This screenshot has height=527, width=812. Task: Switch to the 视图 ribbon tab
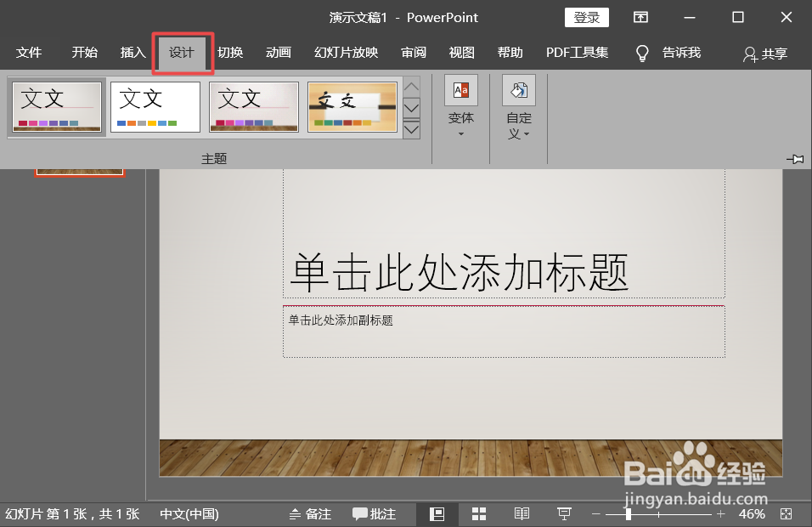462,53
